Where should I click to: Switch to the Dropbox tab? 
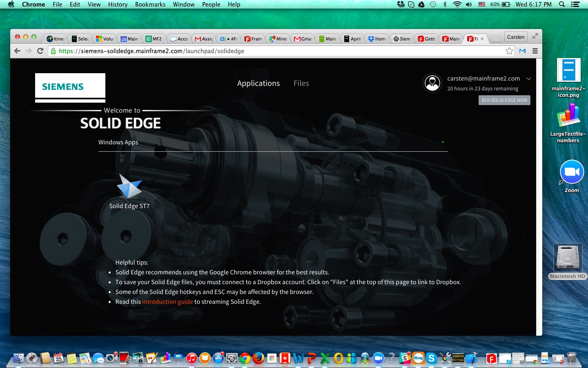[x=376, y=38]
